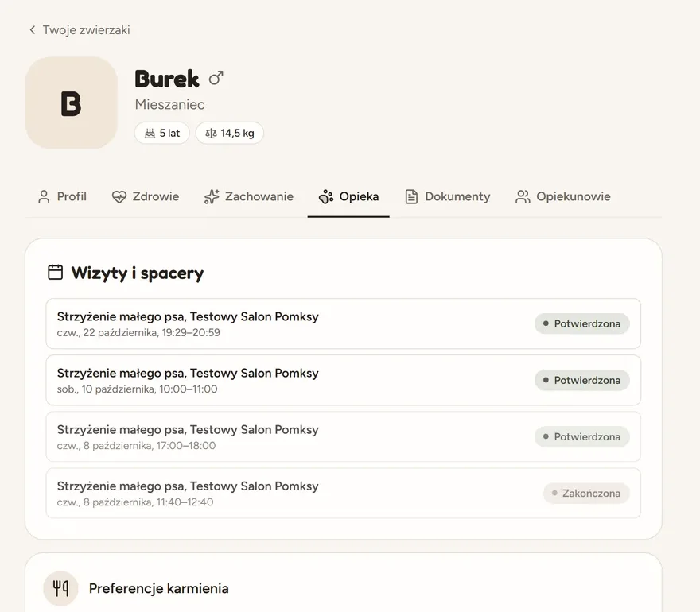Click the 14,5 kg weight chip

click(x=229, y=133)
